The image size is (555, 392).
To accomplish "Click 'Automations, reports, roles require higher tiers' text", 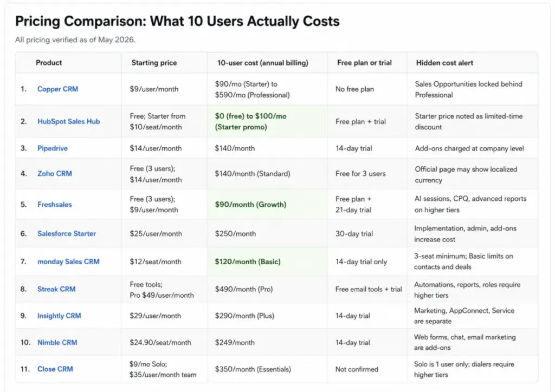I will click(467, 290).
